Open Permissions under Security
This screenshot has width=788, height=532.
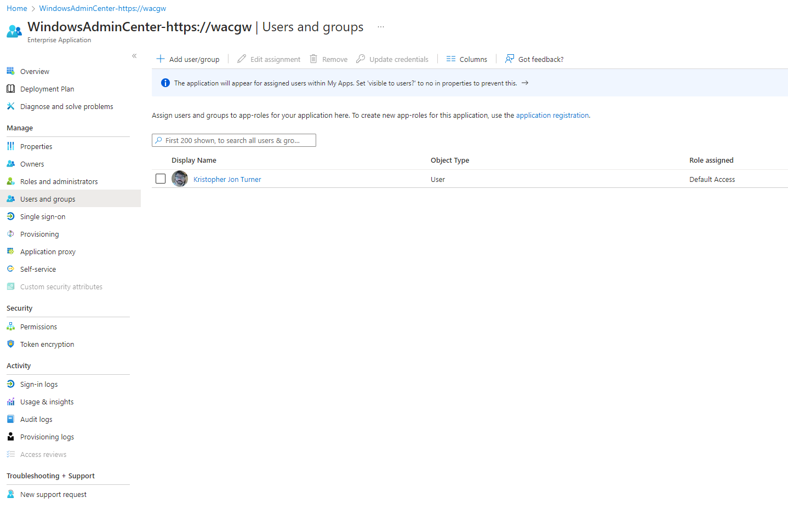click(x=38, y=327)
